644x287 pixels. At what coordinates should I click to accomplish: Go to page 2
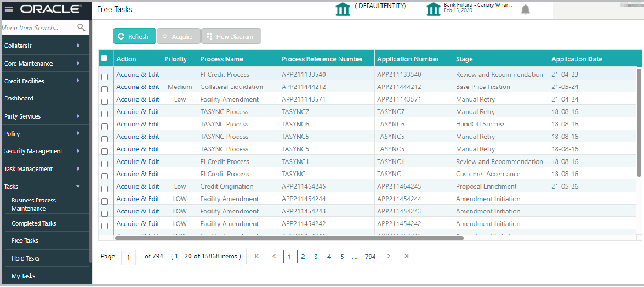303,256
